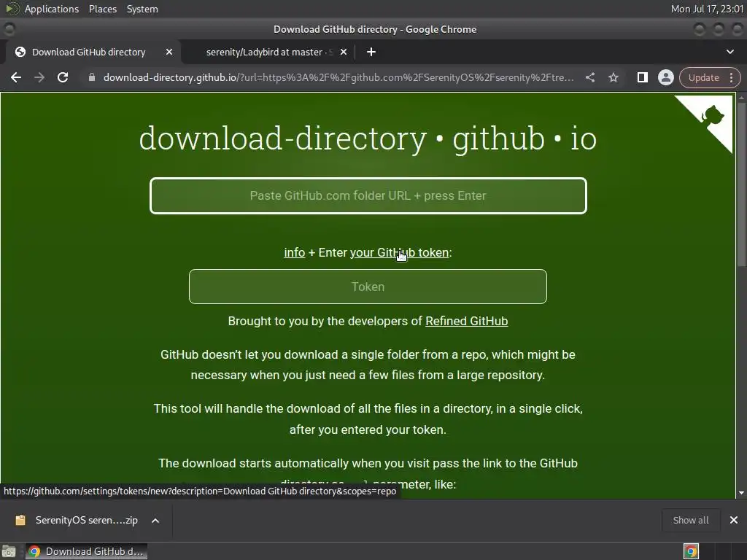Click the Show all downloads button

691,520
